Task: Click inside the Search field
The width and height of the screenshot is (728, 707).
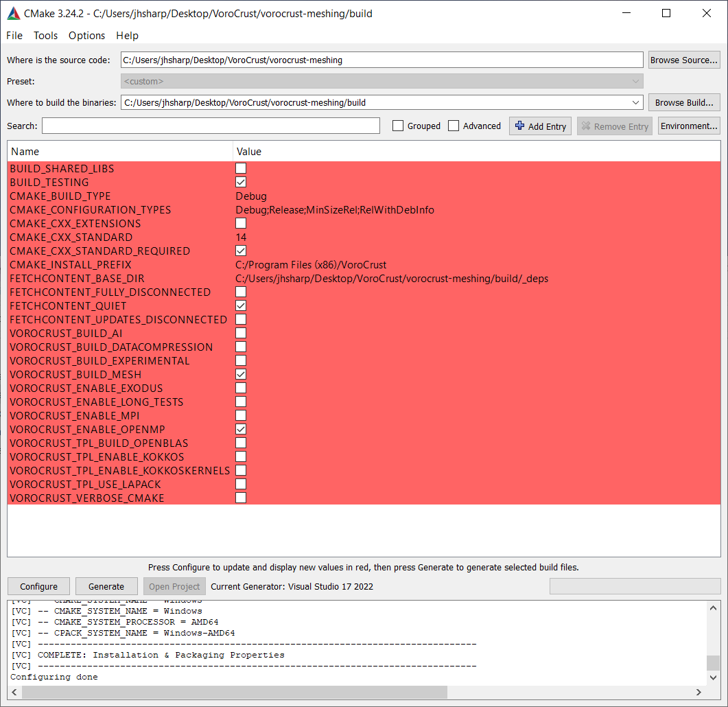Action: click(x=211, y=126)
